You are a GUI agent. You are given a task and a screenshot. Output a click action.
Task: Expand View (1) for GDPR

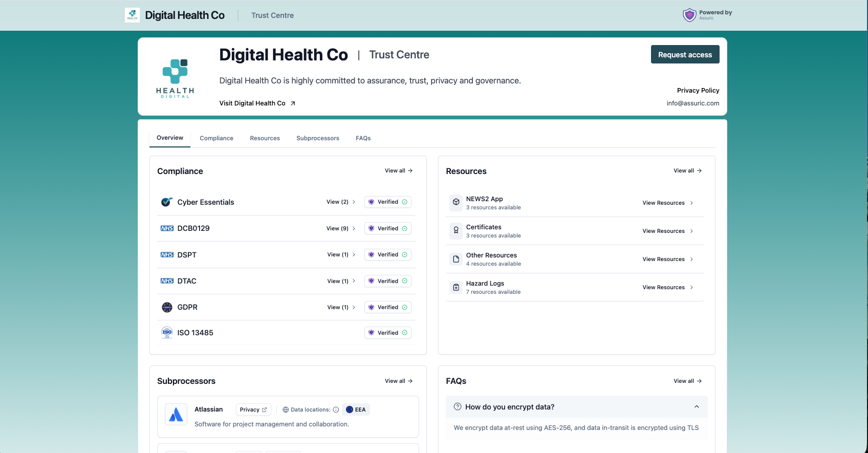pyautogui.click(x=341, y=307)
